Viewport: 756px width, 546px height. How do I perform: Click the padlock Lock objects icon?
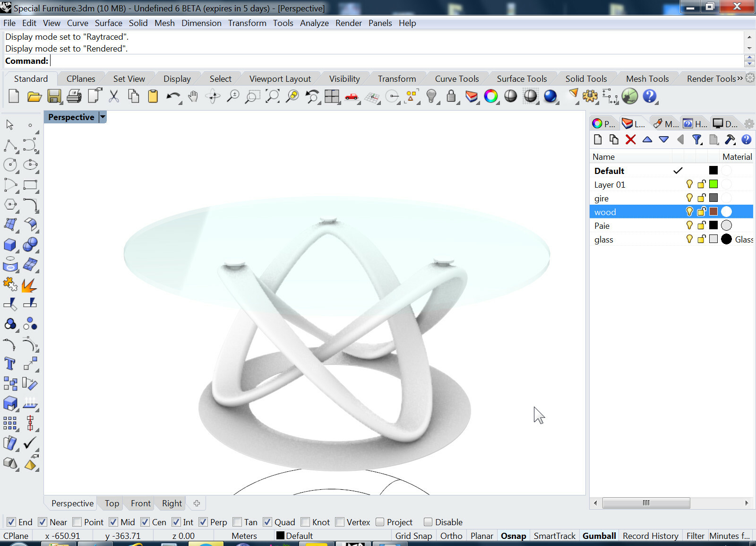click(x=451, y=96)
